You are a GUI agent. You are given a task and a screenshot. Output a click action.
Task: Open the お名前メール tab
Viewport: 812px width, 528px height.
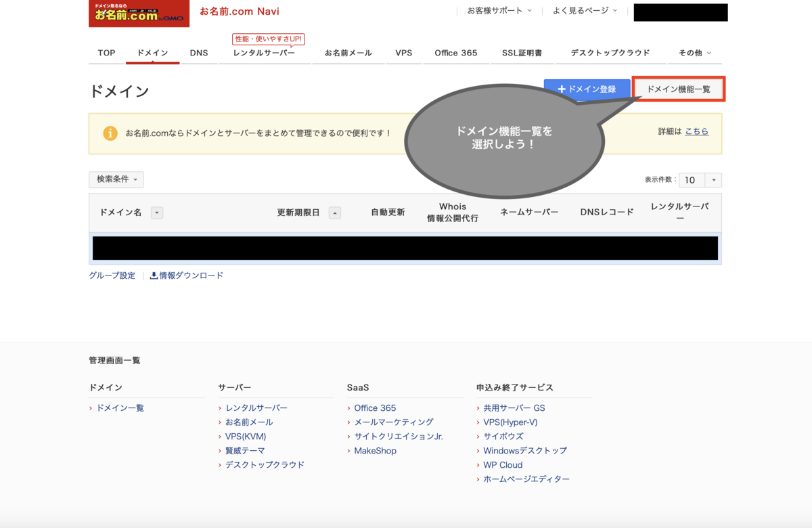pos(348,53)
